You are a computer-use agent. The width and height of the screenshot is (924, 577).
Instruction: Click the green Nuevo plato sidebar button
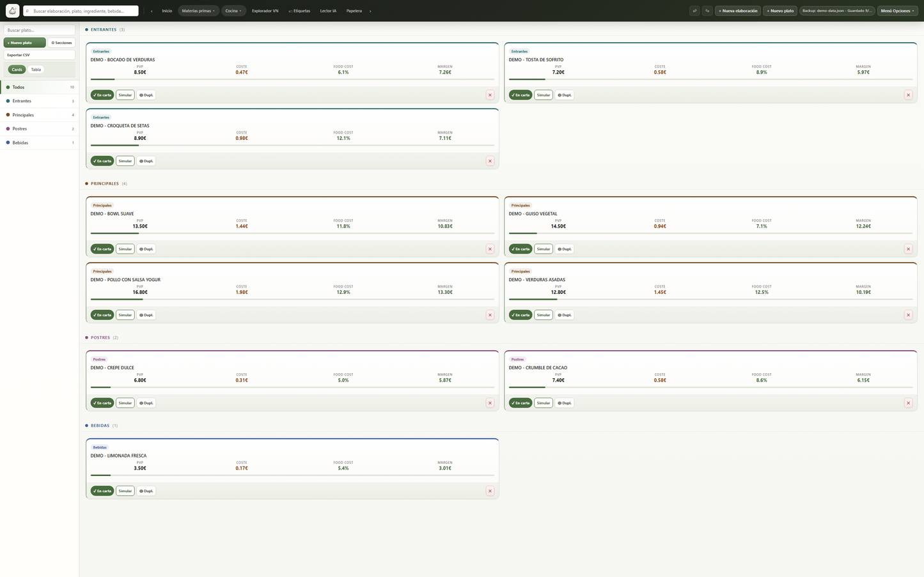(x=24, y=43)
